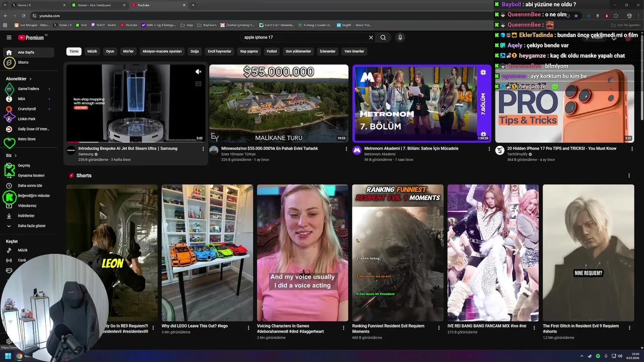Show hidden system tray icons
Image resolution: width=644 pixels, height=362 pixels.
click(582, 356)
